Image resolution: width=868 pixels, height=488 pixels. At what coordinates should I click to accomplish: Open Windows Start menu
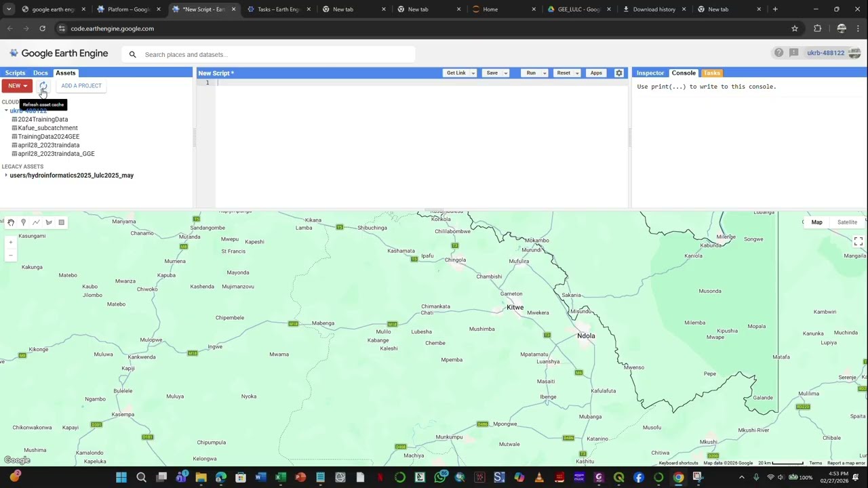(121, 477)
